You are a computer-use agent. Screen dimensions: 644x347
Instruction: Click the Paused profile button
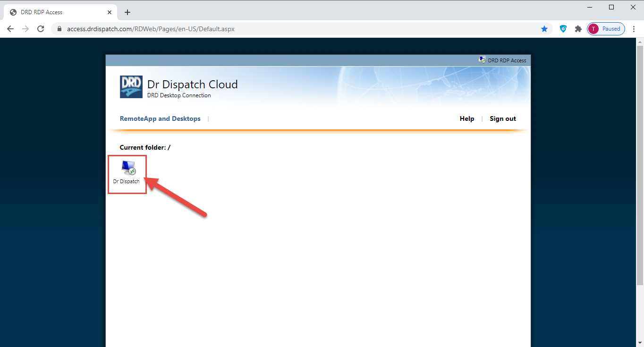click(606, 29)
